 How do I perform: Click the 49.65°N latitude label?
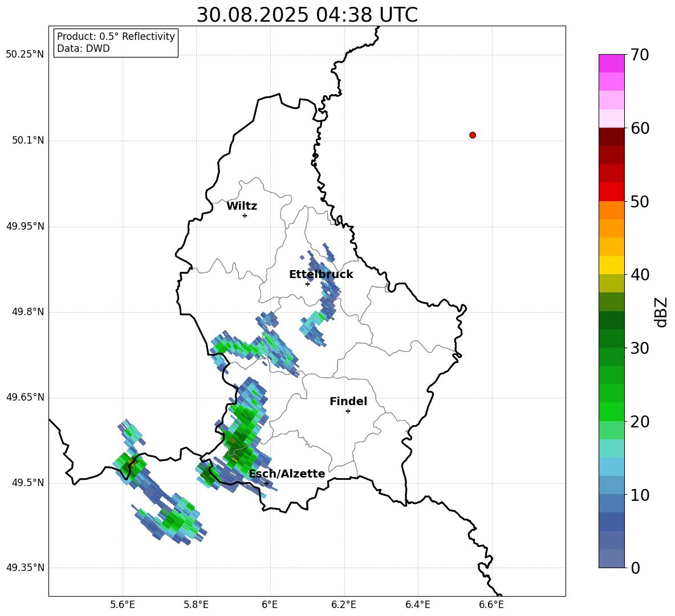click(25, 397)
